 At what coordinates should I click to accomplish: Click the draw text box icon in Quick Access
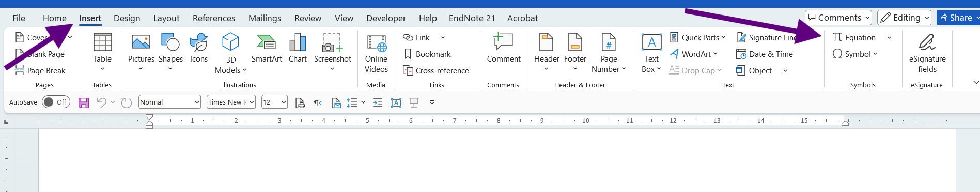tap(396, 102)
